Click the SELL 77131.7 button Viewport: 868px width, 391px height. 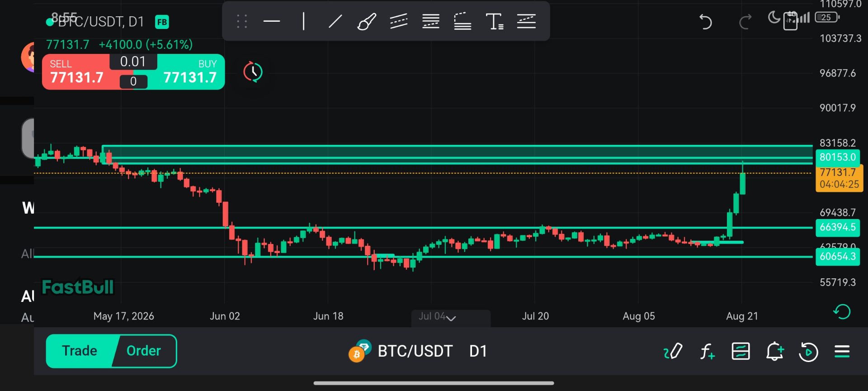click(x=77, y=72)
